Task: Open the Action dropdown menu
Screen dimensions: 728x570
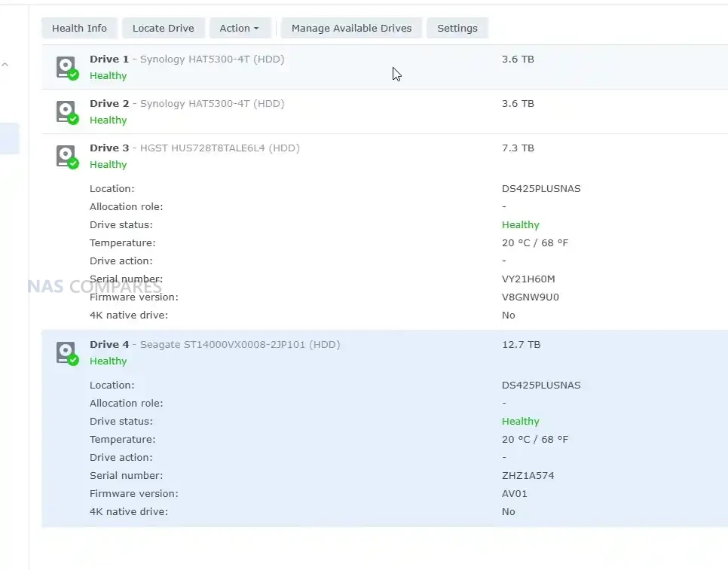Action: (239, 28)
